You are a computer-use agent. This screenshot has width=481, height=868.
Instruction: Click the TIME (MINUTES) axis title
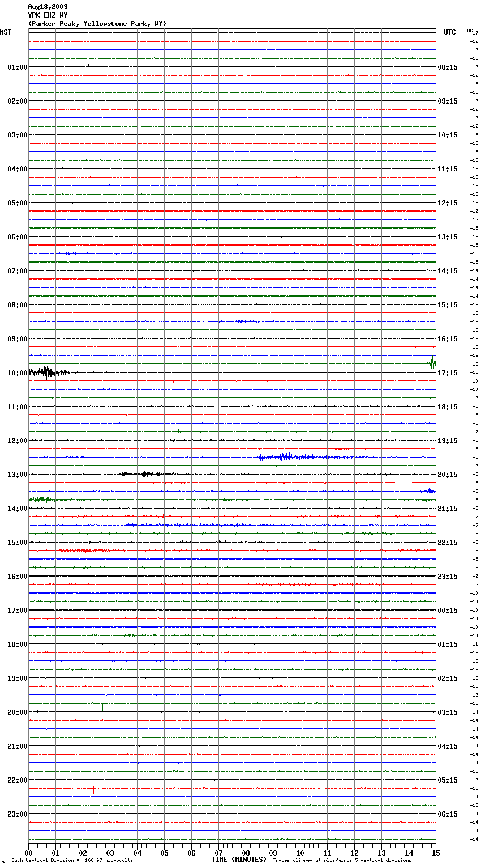[x=239, y=860]
